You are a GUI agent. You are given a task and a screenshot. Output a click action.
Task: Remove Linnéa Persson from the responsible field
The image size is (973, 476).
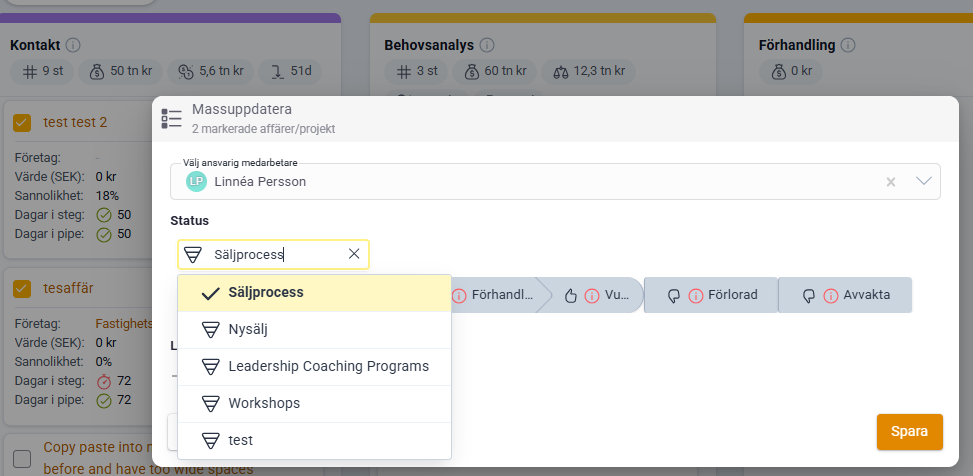click(890, 182)
